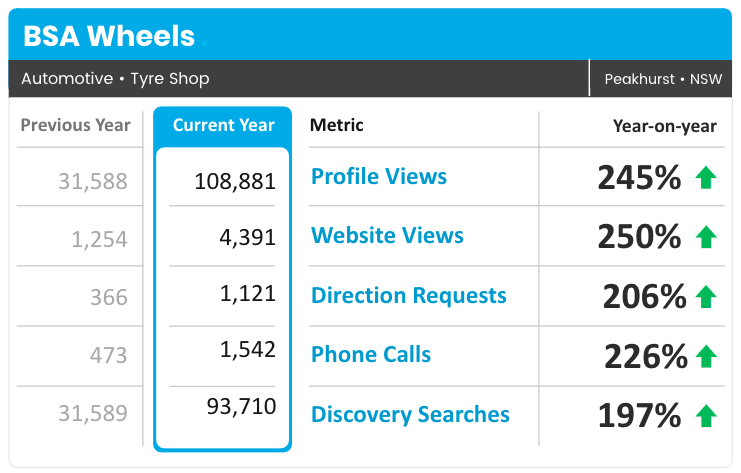Select the Current Year column header

coord(223,126)
